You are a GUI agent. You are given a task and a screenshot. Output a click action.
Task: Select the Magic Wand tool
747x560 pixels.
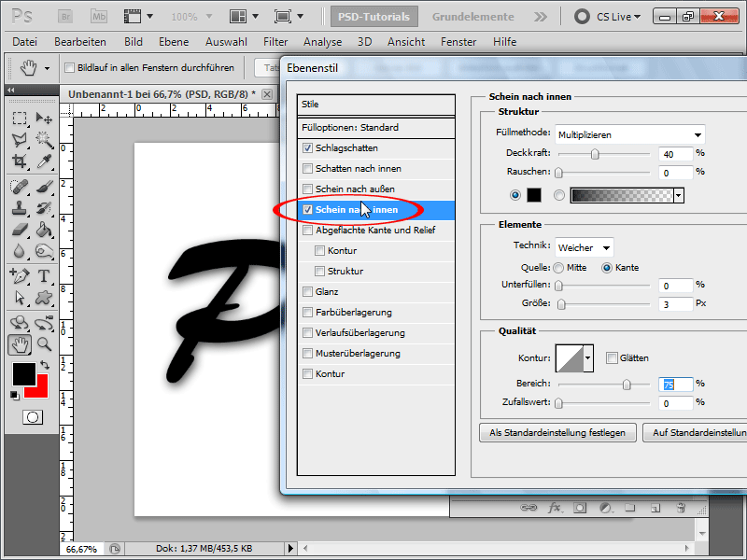(44, 139)
